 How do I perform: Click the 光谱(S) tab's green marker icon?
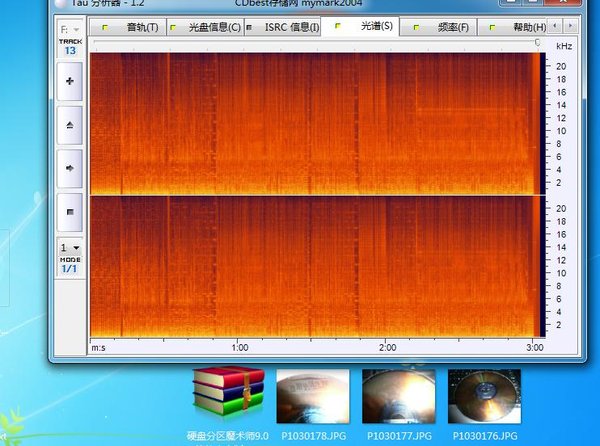(x=338, y=26)
